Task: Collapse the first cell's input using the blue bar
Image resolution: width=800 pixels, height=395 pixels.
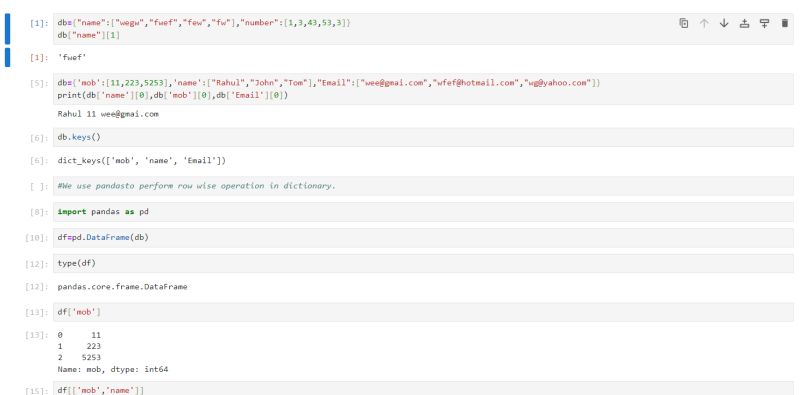Action: click(x=7, y=29)
